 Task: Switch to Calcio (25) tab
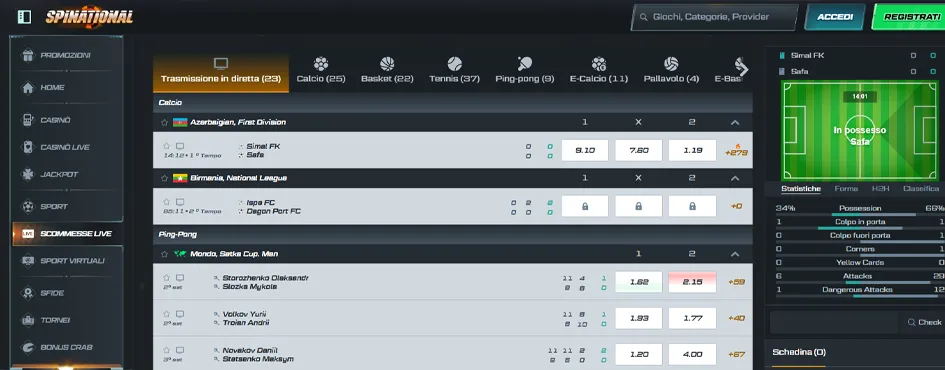[321, 71]
